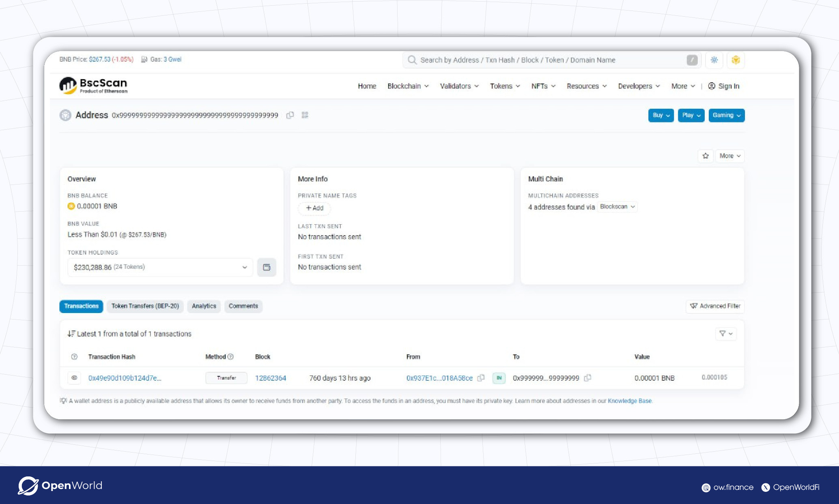This screenshot has height=504, width=839.
Task: Click the Advanced Filter button
Action: tap(715, 306)
